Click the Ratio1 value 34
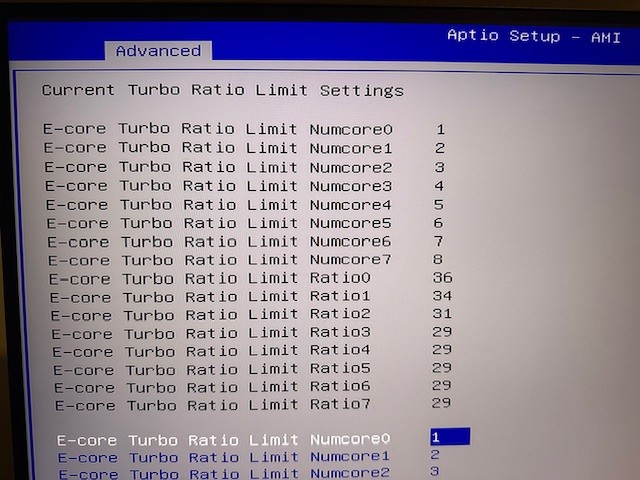This screenshot has height=480, width=640. tap(441, 295)
